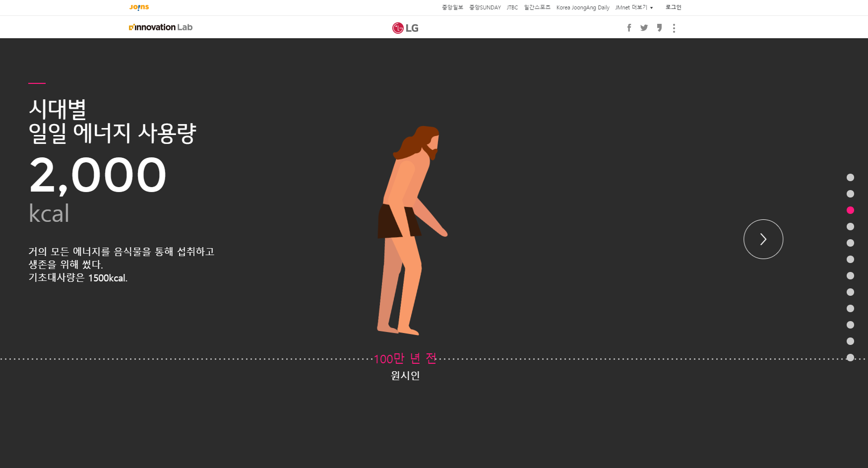The width and height of the screenshot is (868, 468).
Task: Click the Joins logo
Action: pos(139,7)
